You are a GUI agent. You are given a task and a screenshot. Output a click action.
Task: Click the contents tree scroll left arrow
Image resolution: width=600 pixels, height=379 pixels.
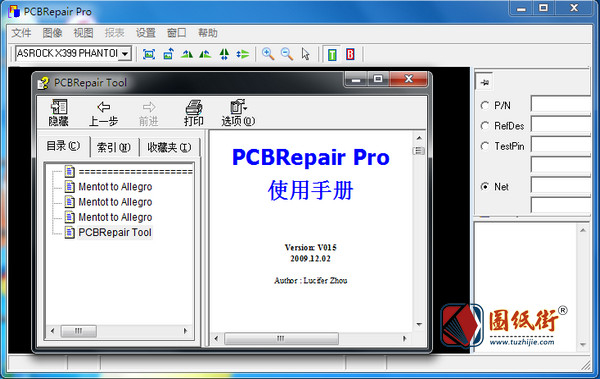[52, 331]
